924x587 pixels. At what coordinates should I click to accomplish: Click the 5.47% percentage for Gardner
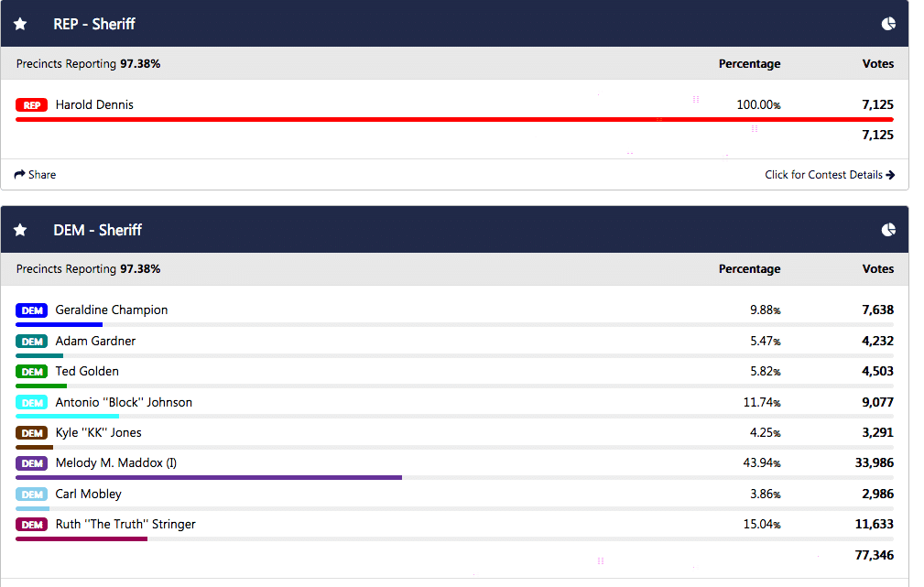click(x=765, y=341)
